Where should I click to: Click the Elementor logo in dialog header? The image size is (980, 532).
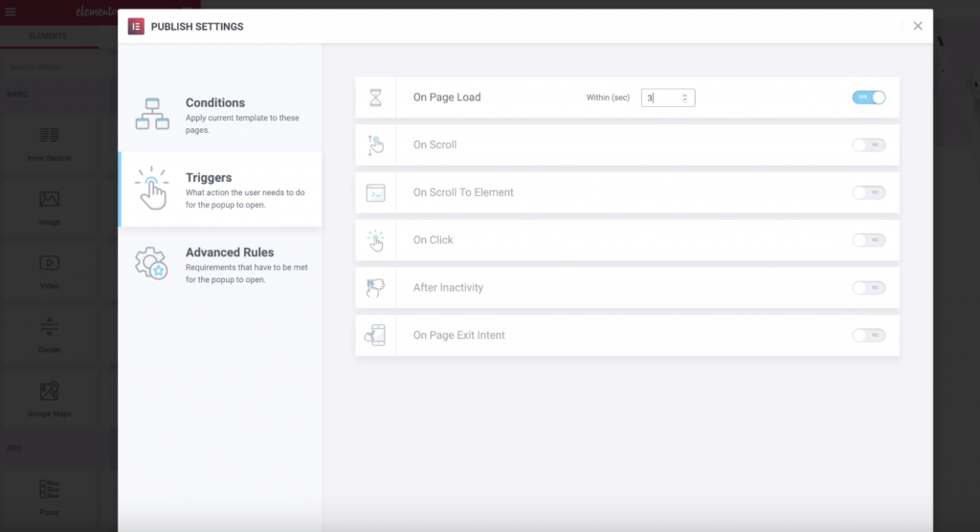tap(136, 26)
